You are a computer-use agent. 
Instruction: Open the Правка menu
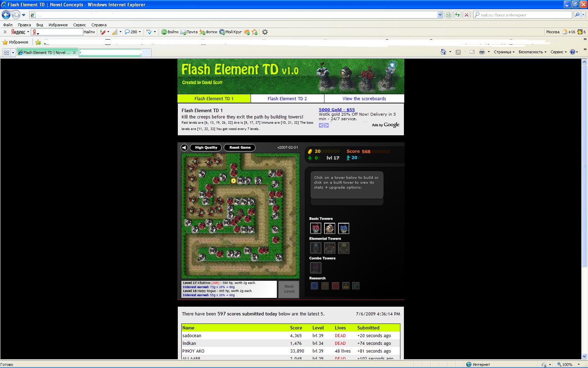click(24, 25)
